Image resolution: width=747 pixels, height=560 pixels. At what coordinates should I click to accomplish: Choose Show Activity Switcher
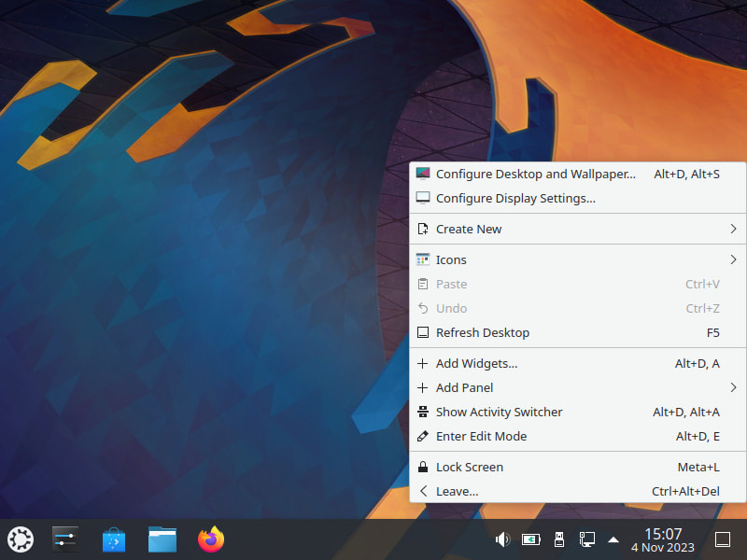pyautogui.click(x=578, y=412)
